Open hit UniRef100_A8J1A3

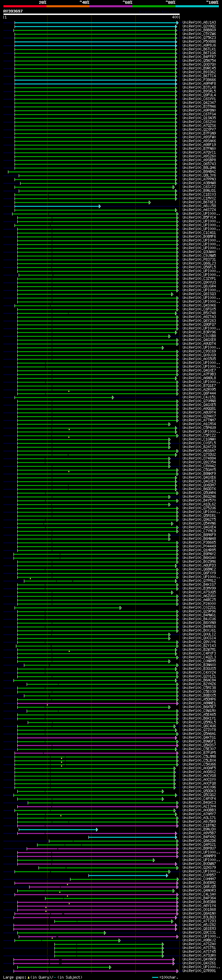(x=199, y=23)
